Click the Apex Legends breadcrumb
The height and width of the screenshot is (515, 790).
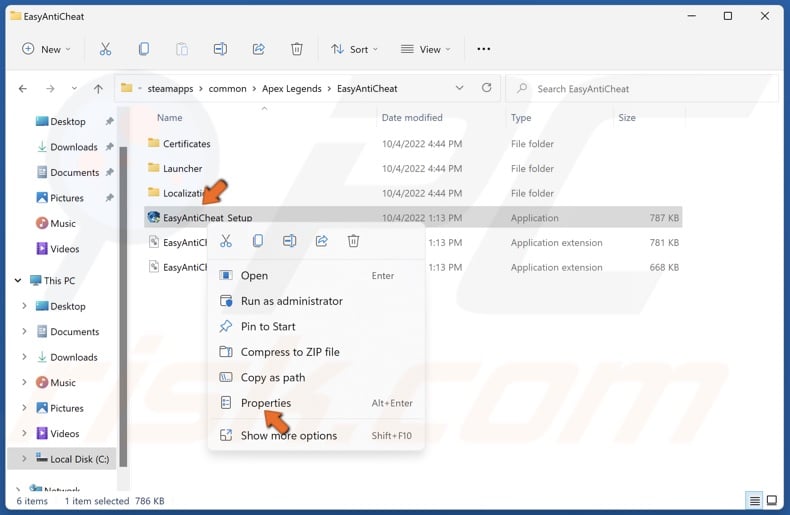(292, 89)
